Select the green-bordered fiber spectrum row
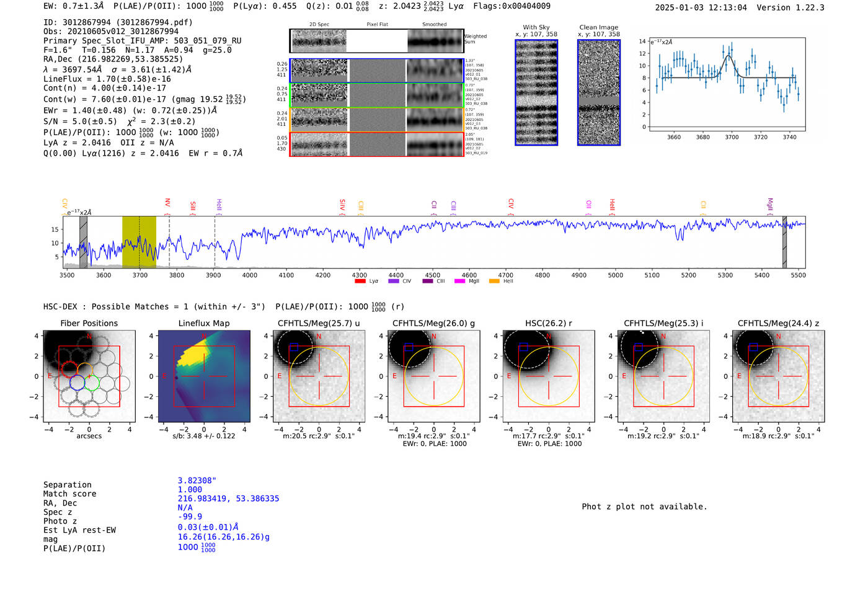Viewport: 868px width, 591px height. click(x=376, y=95)
